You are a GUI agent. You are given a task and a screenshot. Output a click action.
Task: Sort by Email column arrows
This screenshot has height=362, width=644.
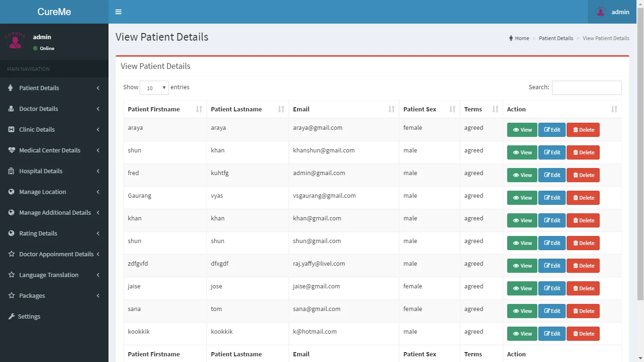[392, 109]
